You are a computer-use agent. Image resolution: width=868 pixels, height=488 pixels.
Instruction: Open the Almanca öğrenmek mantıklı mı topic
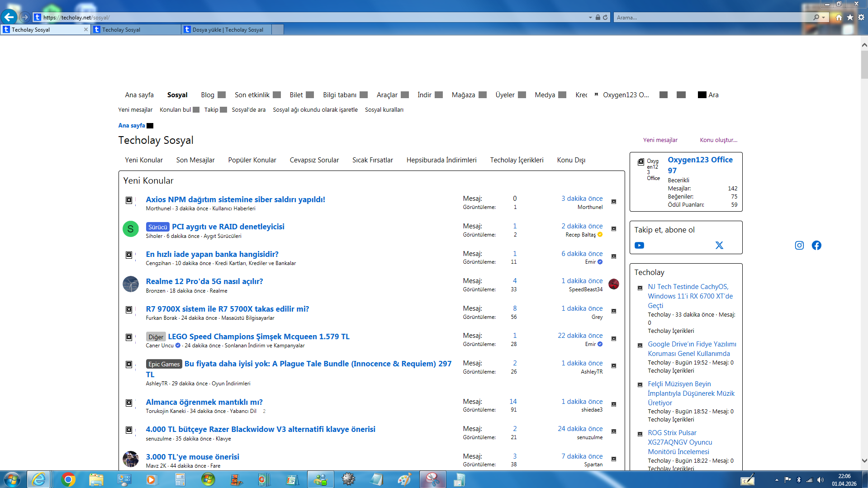point(204,402)
